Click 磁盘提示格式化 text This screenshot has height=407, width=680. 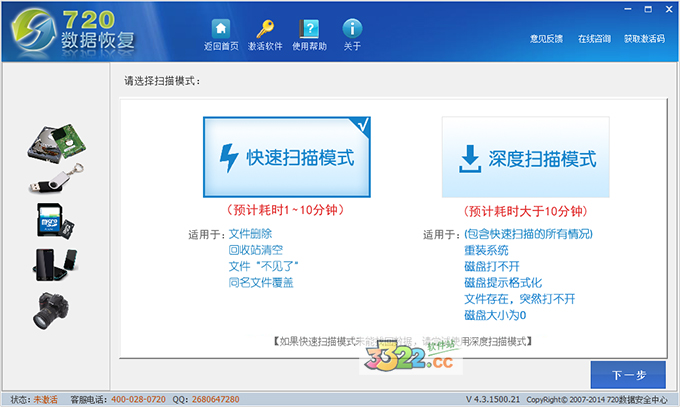click(x=503, y=282)
